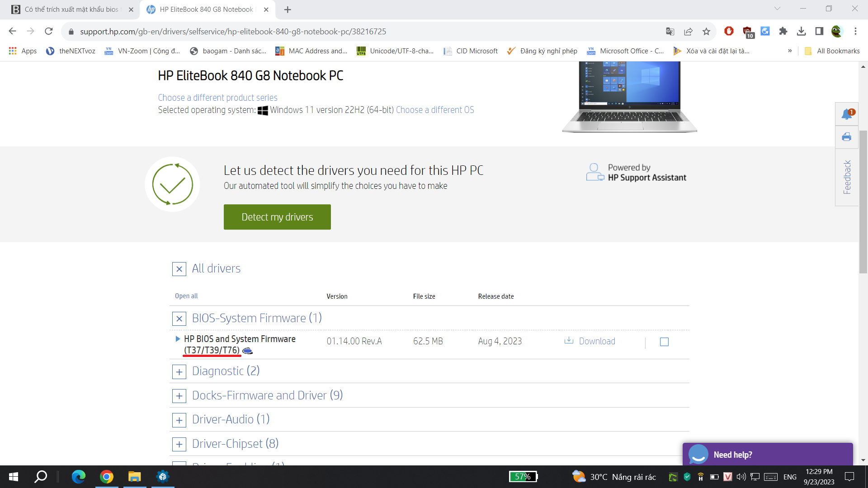Open Chrome downloads icon in toolbar

801,31
